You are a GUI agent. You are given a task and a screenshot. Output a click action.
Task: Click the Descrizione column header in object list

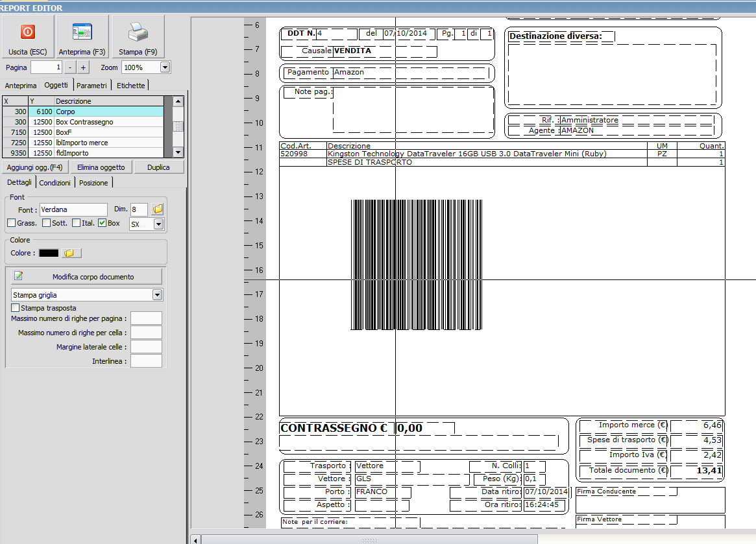tap(109, 101)
